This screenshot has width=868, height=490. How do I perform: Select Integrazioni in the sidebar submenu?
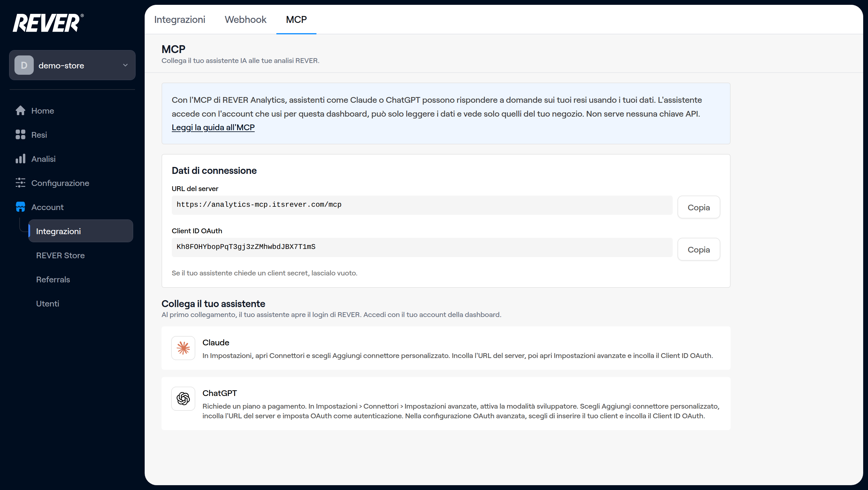tap(80, 231)
